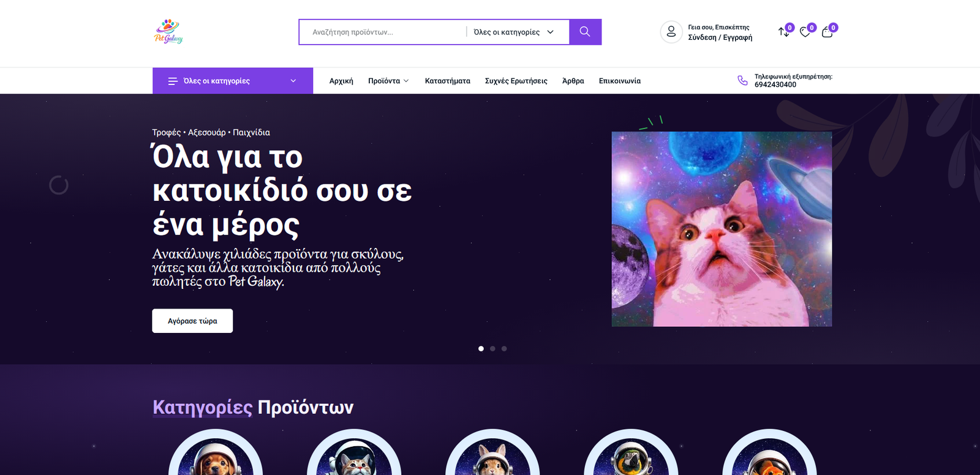
Task: Select second carousel slide dot
Action: pyautogui.click(x=492, y=349)
